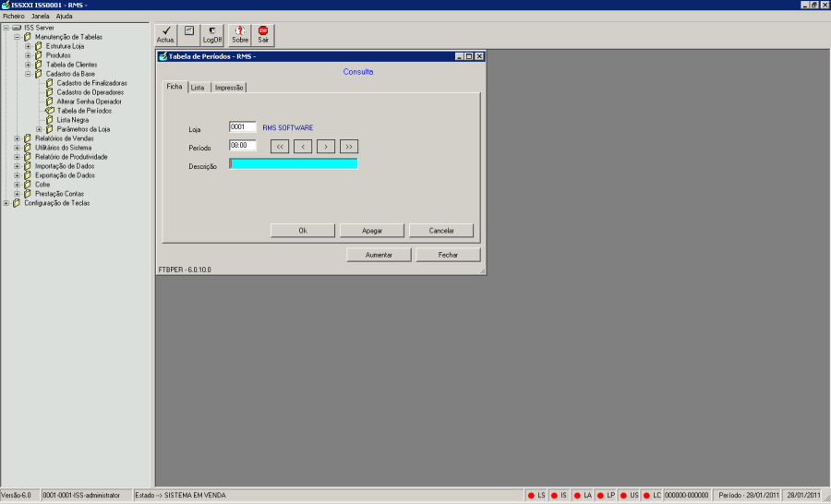Go to last period with >> button
The image size is (831, 504).
click(x=349, y=147)
